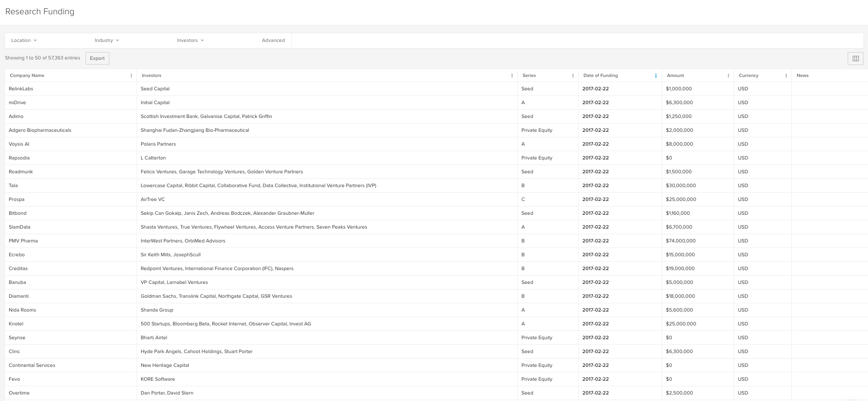
Task: Click AirTree VC investor cell
Action: pyautogui.click(x=327, y=199)
